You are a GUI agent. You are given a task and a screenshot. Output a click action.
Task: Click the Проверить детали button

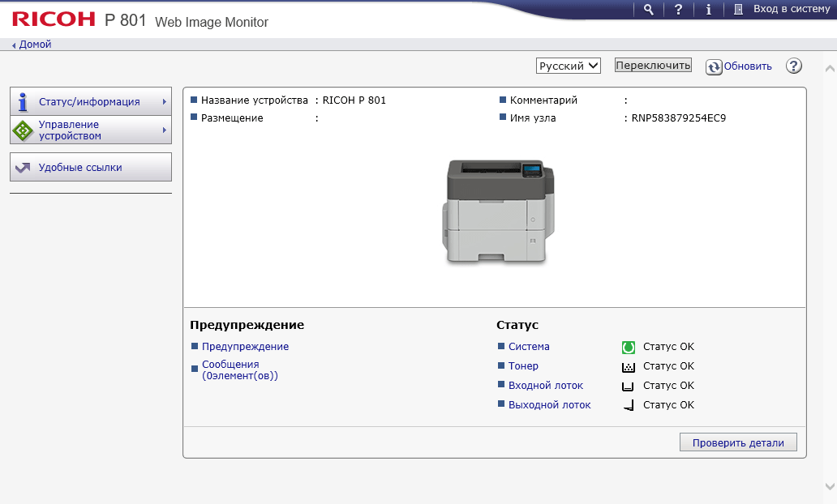tap(738, 442)
